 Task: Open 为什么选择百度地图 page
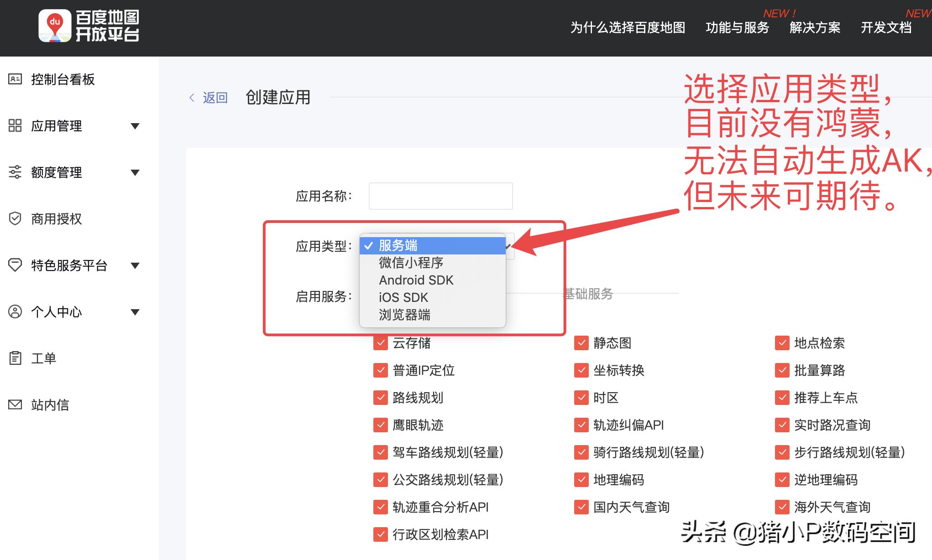(x=627, y=28)
